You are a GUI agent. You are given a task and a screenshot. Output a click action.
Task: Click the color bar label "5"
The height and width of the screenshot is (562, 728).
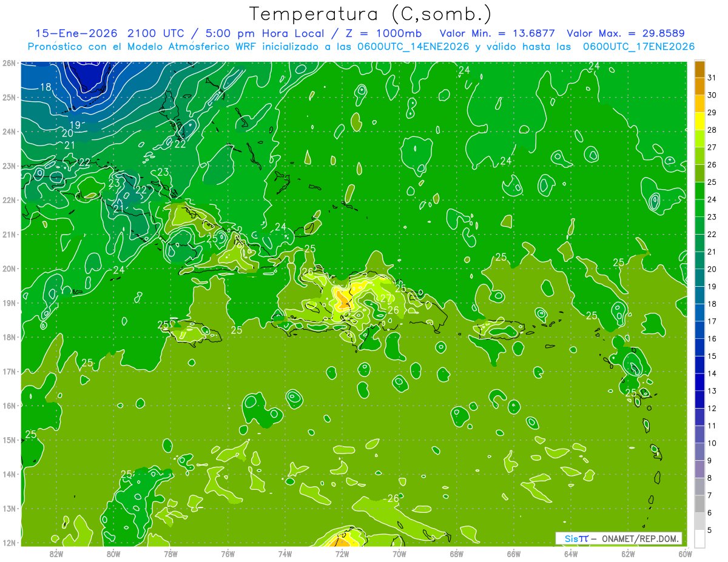click(x=710, y=530)
